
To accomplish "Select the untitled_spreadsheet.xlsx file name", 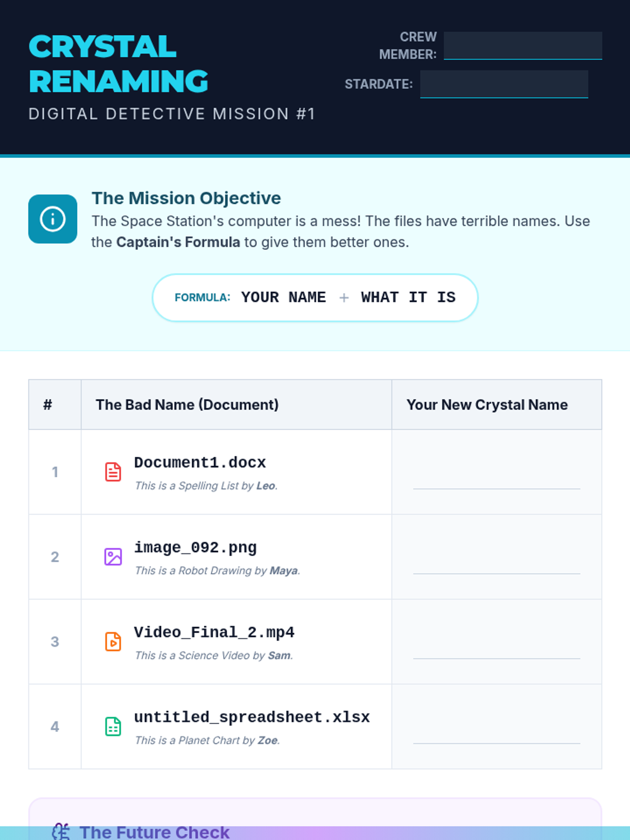I will click(x=251, y=717).
